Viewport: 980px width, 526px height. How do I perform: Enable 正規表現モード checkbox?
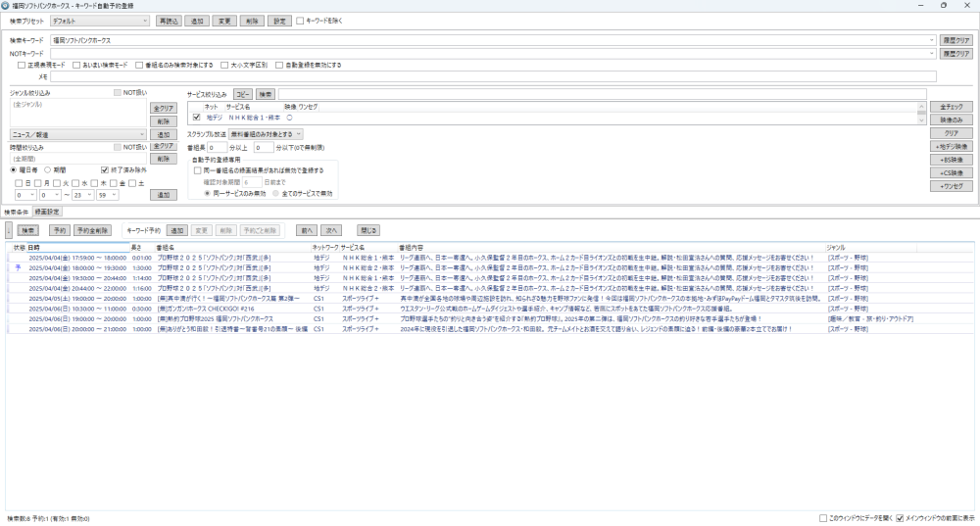click(x=22, y=65)
